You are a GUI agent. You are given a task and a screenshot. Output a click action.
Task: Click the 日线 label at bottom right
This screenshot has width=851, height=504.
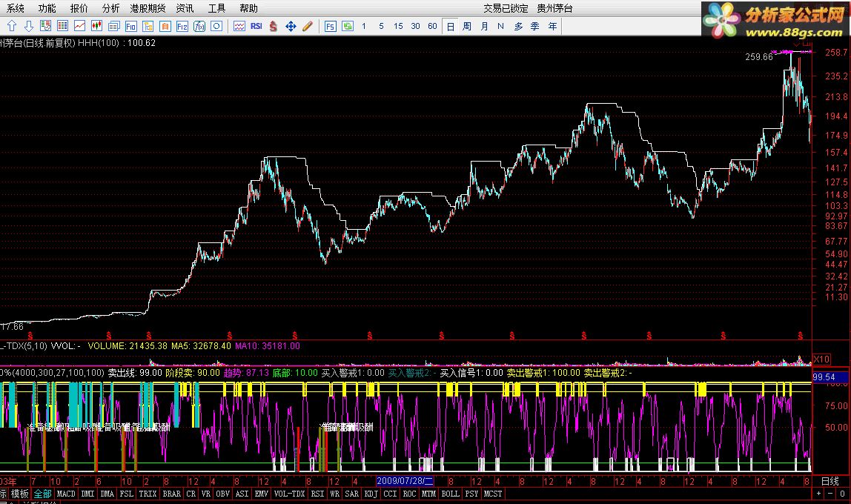(830, 481)
